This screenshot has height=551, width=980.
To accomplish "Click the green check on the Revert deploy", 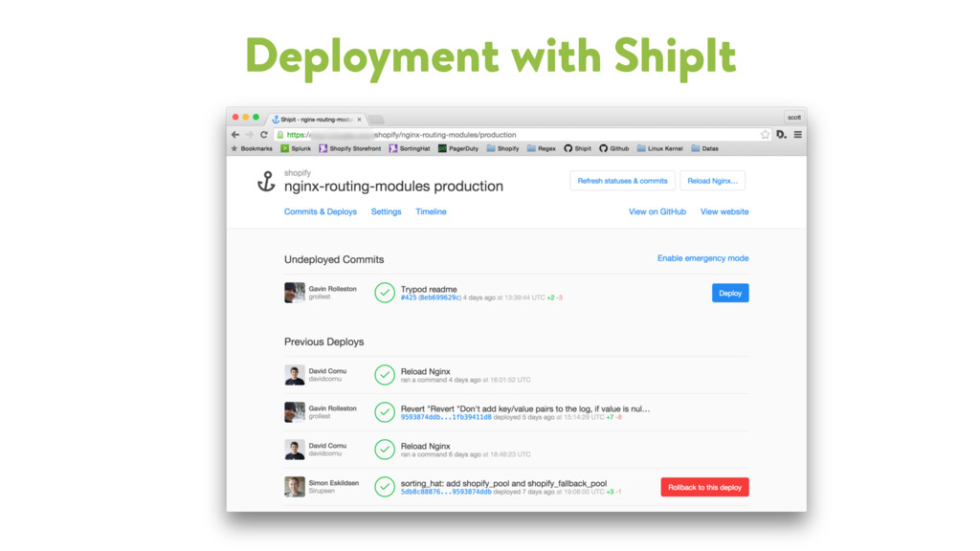I will [x=385, y=411].
